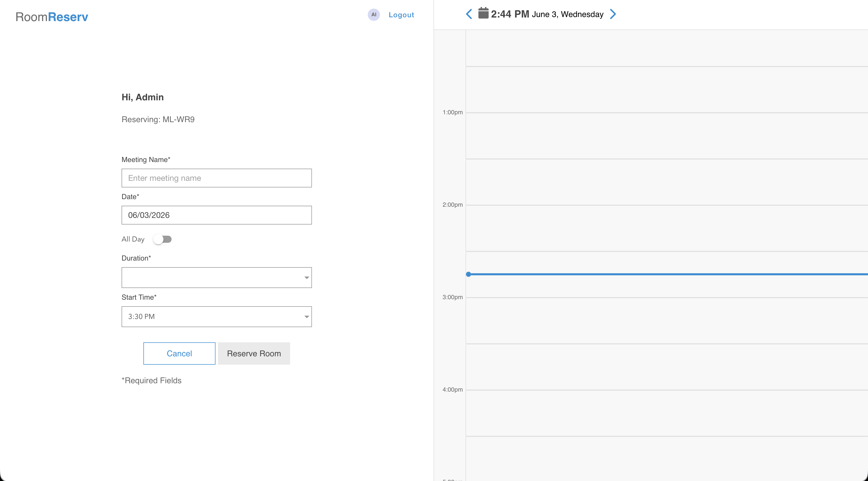Screen dimensions: 868x481
Task: Click the 'Hi, Admin' greeting
Action: tap(143, 97)
